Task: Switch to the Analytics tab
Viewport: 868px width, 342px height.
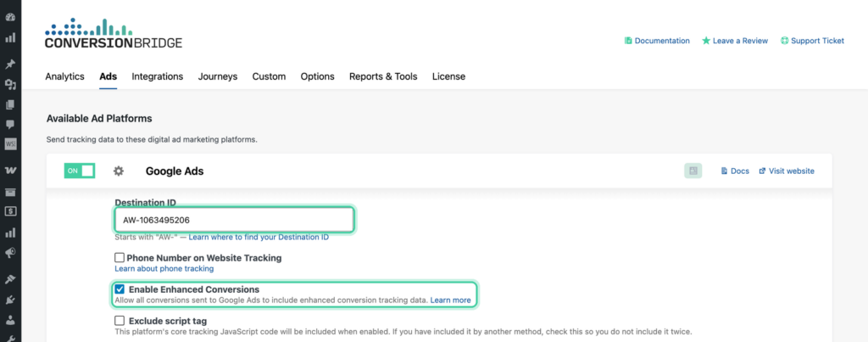Action: [x=64, y=76]
